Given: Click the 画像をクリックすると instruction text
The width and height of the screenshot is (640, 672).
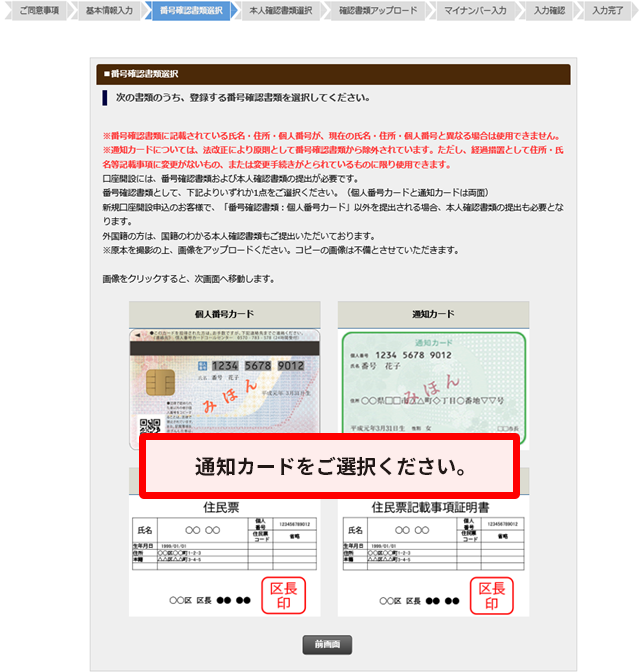Looking at the screenshot, I should pyautogui.click(x=189, y=279).
